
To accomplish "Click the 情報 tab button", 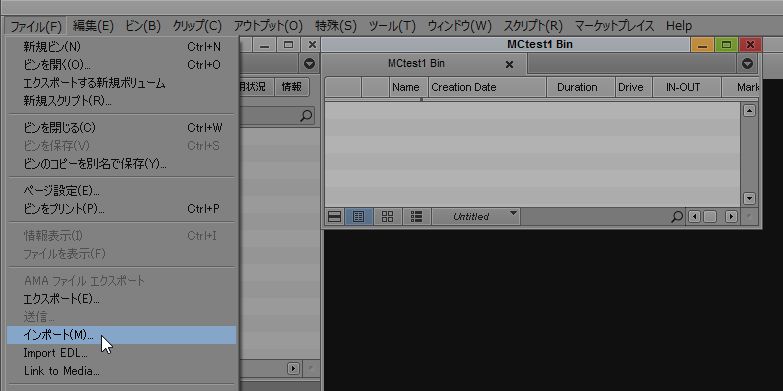I will [292, 87].
